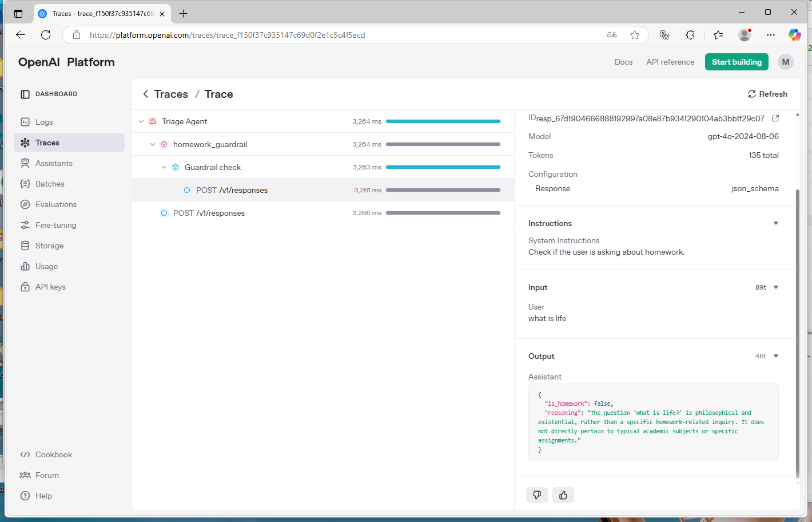The width and height of the screenshot is (812, 522).
Task: Open tab actions menu icon
Action: tap(18, 14)
